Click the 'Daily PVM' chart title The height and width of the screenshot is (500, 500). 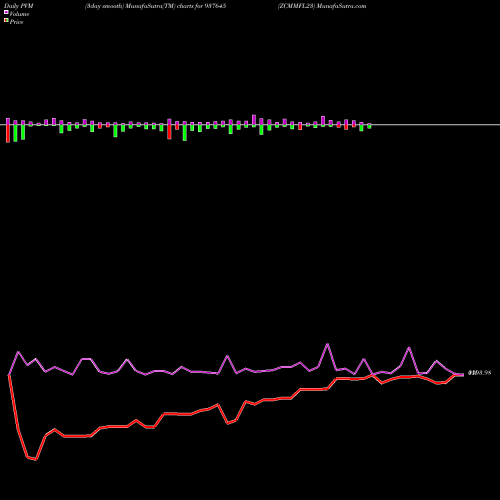[x=19, y=6]
